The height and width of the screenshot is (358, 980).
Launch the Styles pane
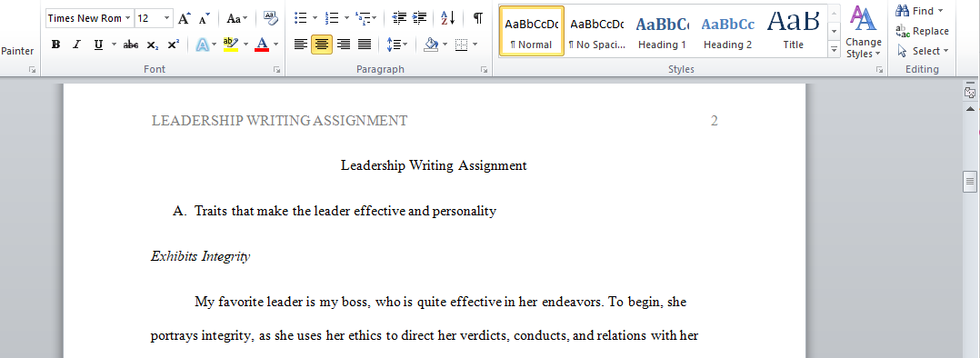click(879, 71)
